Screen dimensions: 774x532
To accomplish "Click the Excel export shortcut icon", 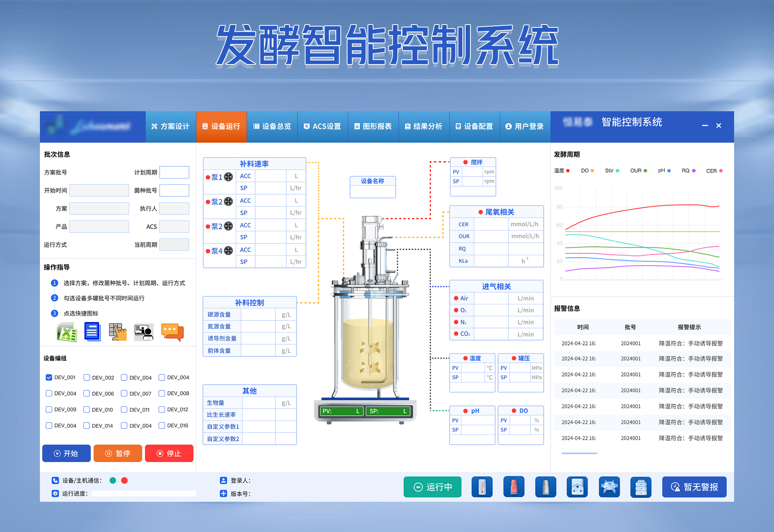I will click(x=67, y=332).
